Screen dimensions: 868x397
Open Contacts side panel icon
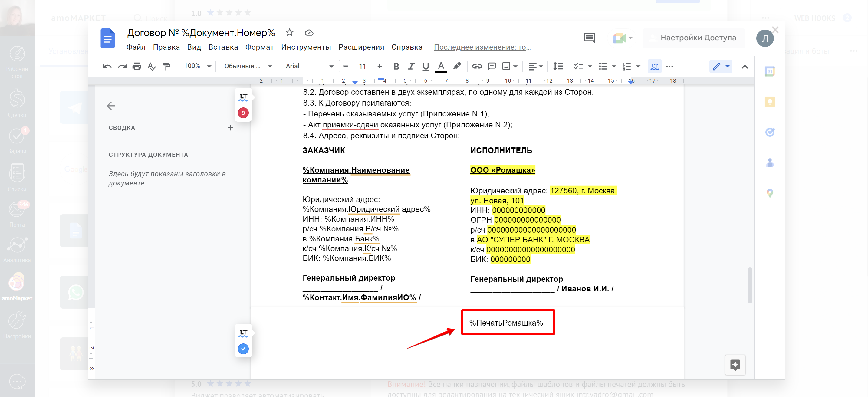pos(770,163)
